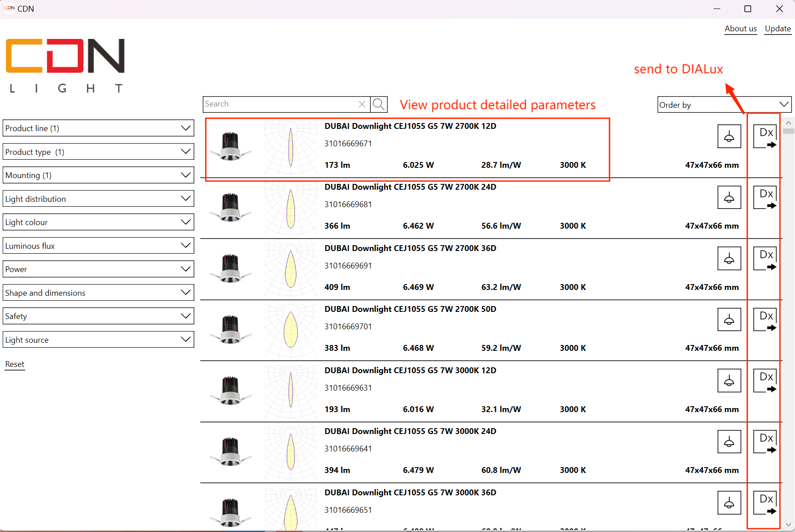Click the Update link

(778, 29)
